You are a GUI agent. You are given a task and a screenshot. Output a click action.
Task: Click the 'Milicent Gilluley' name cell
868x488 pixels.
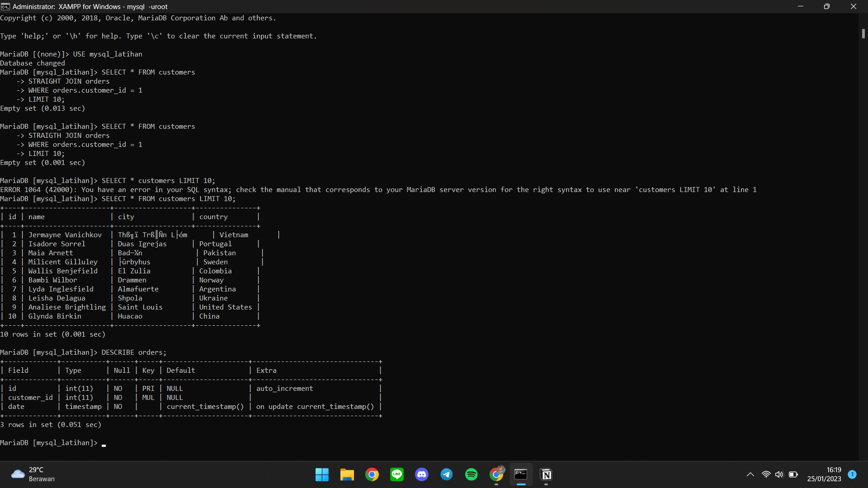pyautogui.click(x=63, y=262)
